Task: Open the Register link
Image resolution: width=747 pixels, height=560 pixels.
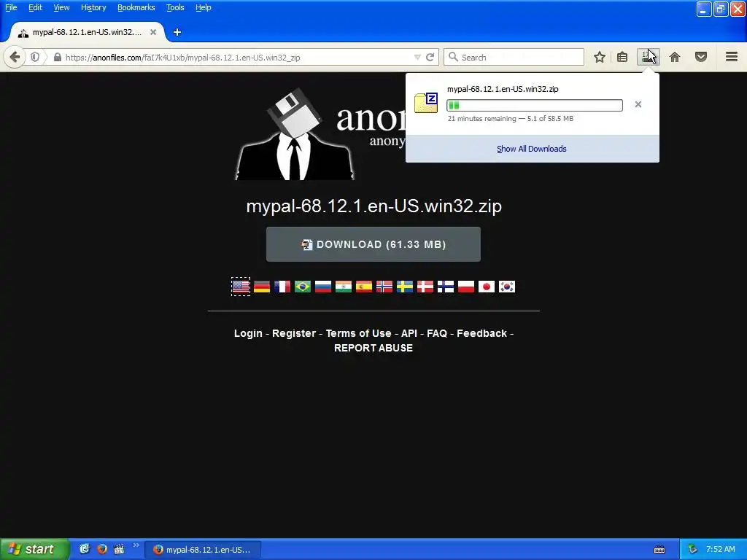Action: 294,333
